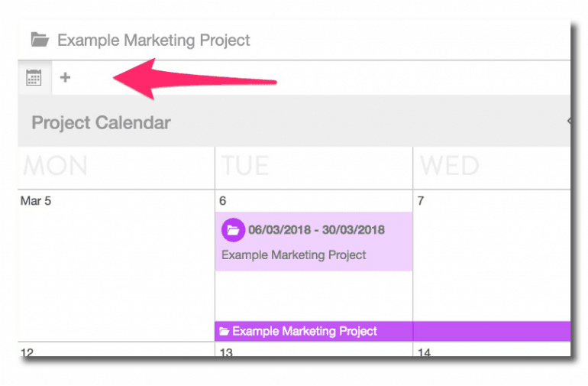Click the round purple folder icon in event card
The image size is (588, 386).
(x=233, y=229)
